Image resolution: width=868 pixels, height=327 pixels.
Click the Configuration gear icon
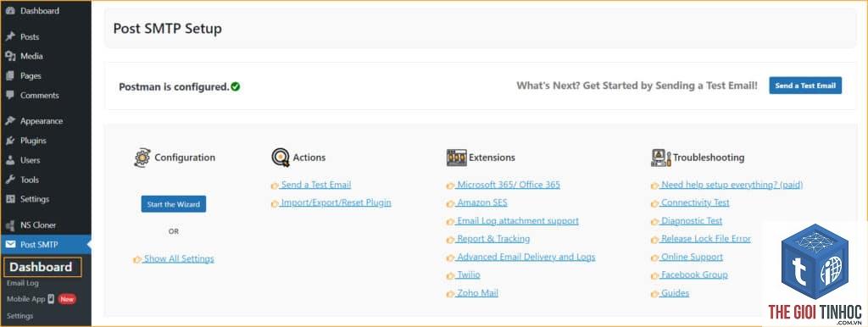coord(142,158)
